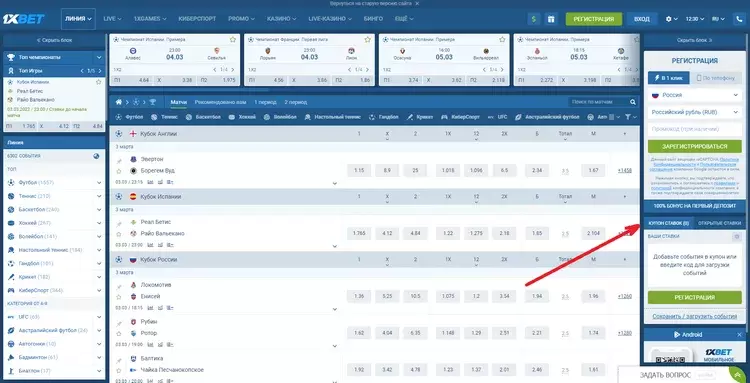The width and height of the screenshot is (750, 383).
Task: Select Баскетбол in the sports bar
Action: [x=203, y=117]
